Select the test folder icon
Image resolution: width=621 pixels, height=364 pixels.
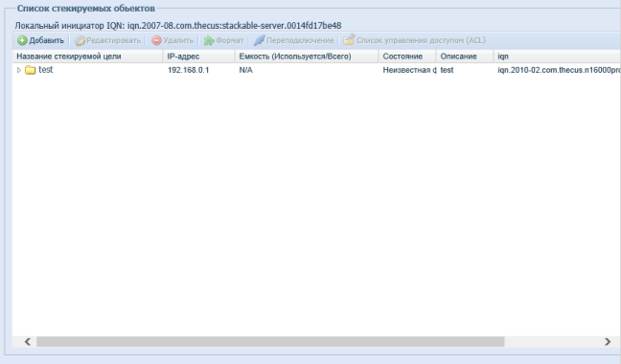(30, 70)
